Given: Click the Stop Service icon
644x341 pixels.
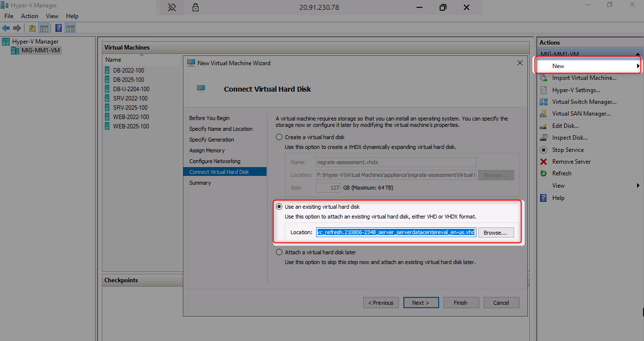Looking at the screenshot, I should (544, 150).
